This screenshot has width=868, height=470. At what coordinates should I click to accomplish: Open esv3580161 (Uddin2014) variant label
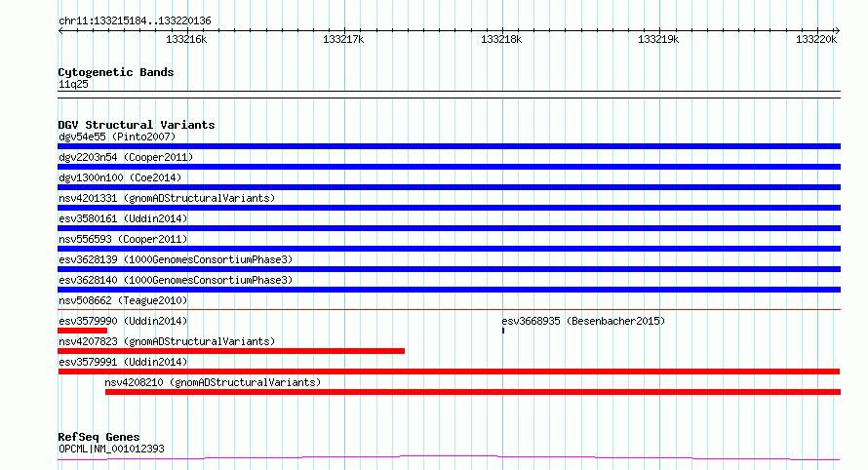pos(123,218)
